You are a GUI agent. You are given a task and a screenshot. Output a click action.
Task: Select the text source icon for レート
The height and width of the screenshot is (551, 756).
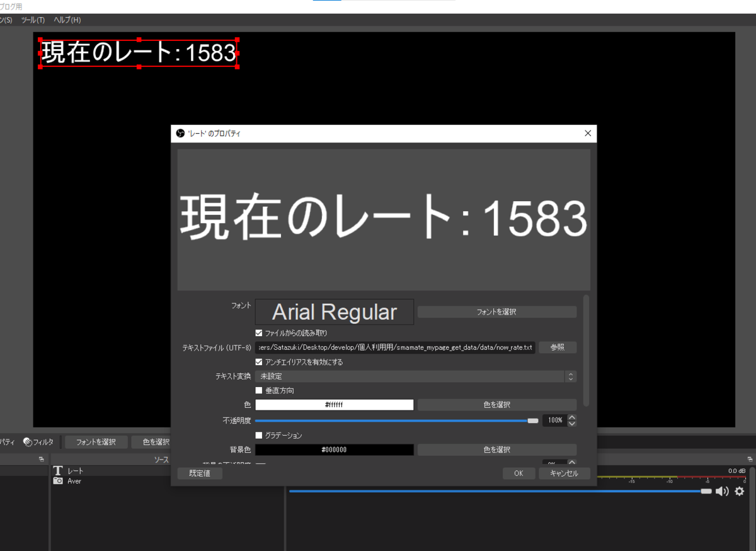[x=58, y=471]
